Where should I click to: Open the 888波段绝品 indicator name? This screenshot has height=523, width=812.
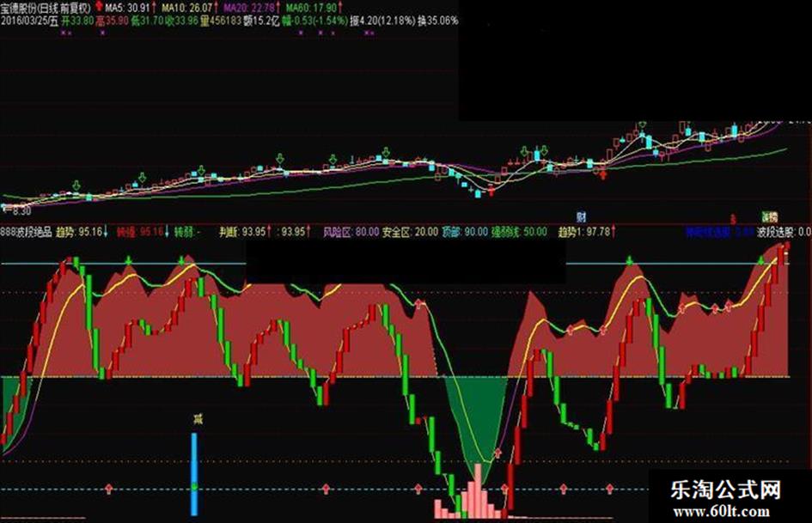[x=27, y=232]
